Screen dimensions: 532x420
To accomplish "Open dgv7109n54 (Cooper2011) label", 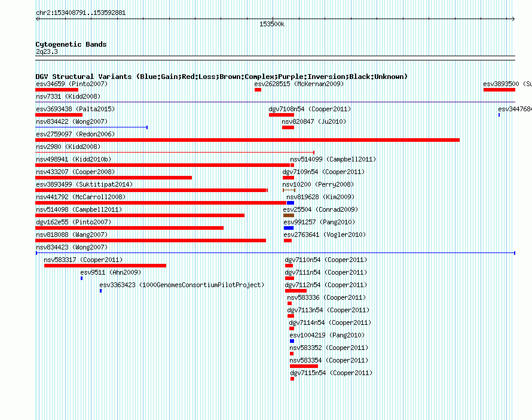I will pyautogui.click(x=323, y=172).
